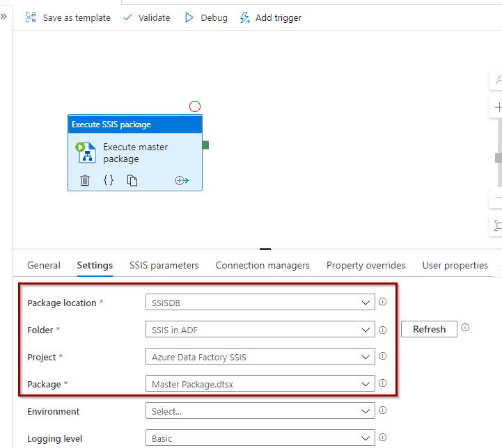View activity JSON code braces icon
502x448 pixels.
(x=109, y=180)
